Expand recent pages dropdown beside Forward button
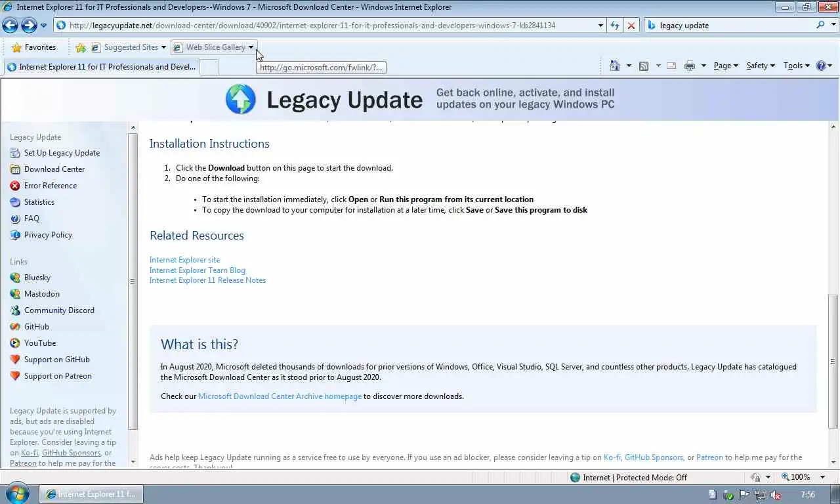The height and width of the screenshot is (504, 840). (43, 26)
